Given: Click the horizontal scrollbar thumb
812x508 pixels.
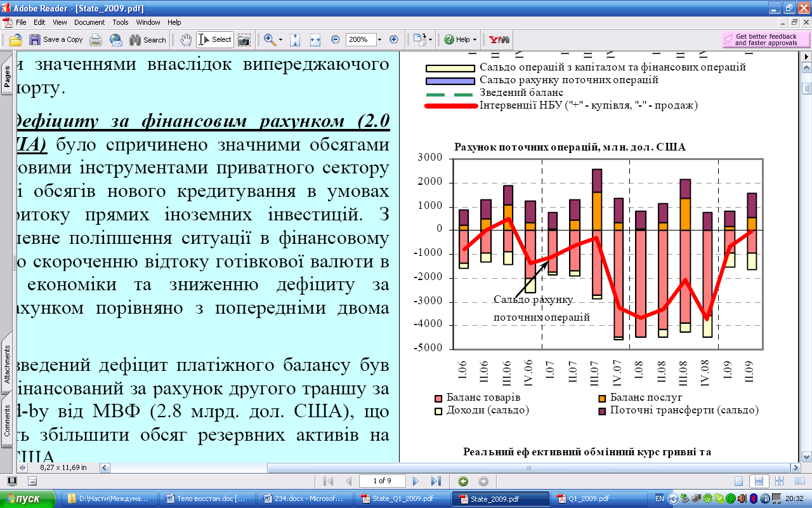Looking at the screenshot, I should (x=528, y=468).
